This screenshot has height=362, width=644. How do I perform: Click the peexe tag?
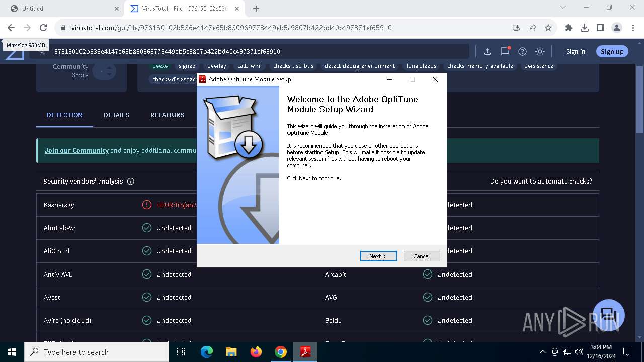coord(160,66)
